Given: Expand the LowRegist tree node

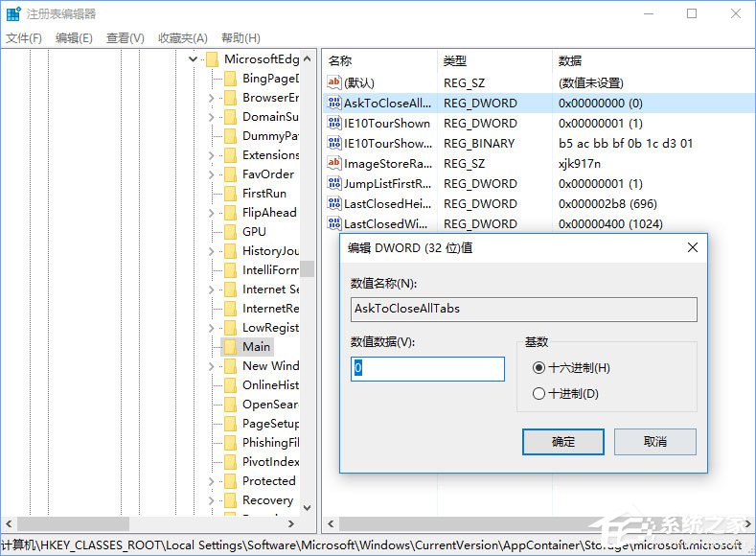Looking at the screenshot, I should [211, 328].
